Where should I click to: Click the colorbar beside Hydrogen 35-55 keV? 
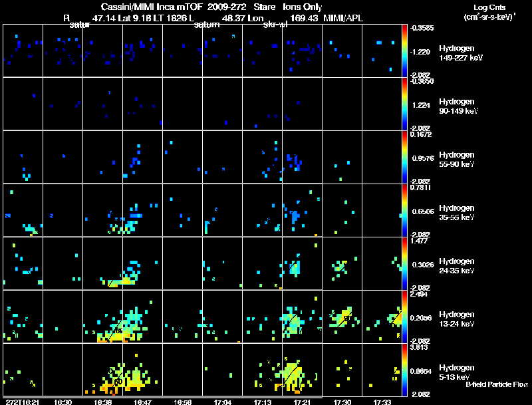(x=404, y=210)
